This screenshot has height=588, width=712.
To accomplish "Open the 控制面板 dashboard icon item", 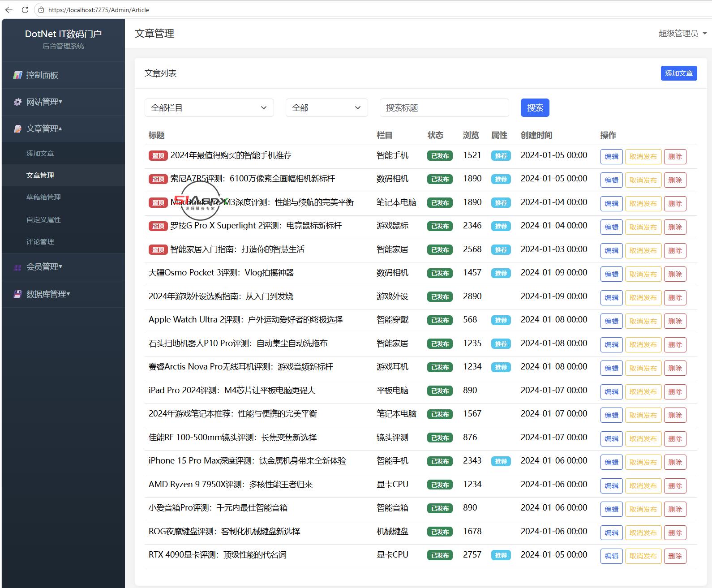I will point(17,75).
